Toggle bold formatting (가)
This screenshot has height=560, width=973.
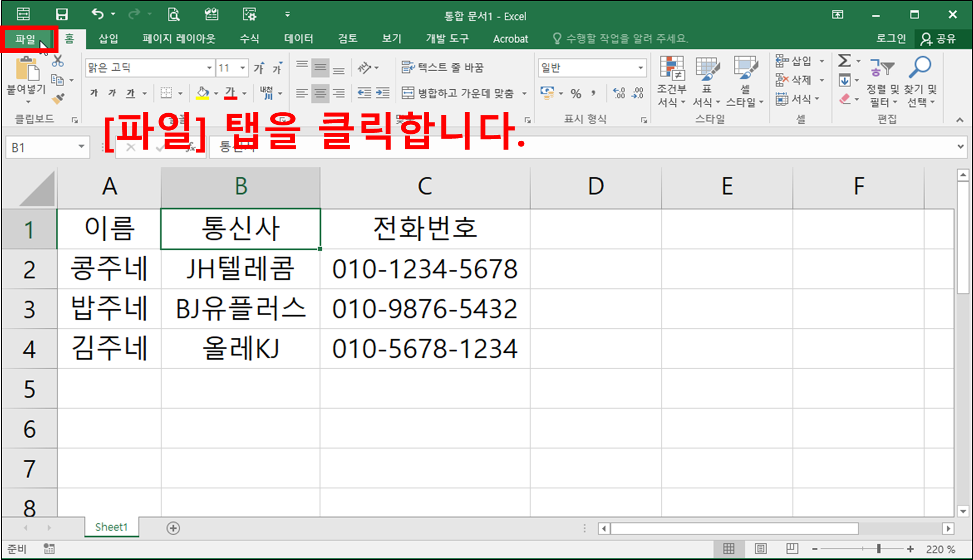click(x=94, y=92)
